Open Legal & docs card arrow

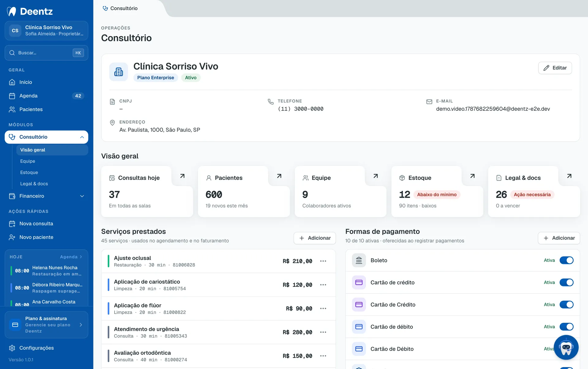click(x=569, y=176)
